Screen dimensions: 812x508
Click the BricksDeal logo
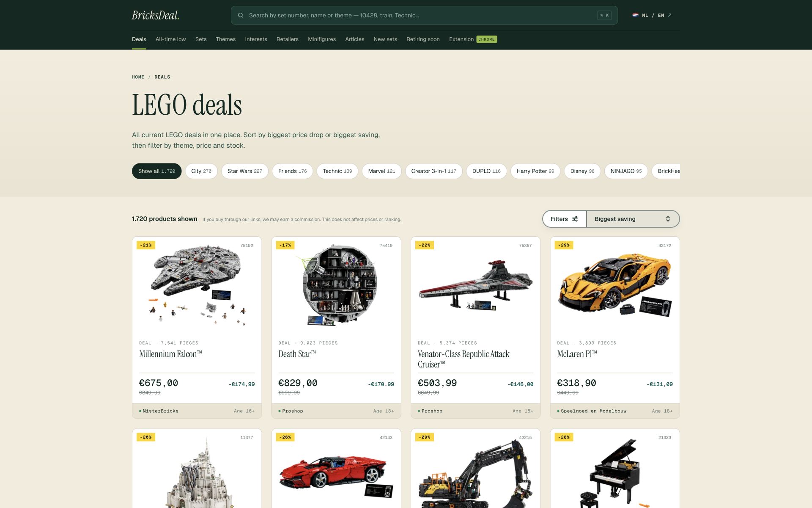[155, 15]
